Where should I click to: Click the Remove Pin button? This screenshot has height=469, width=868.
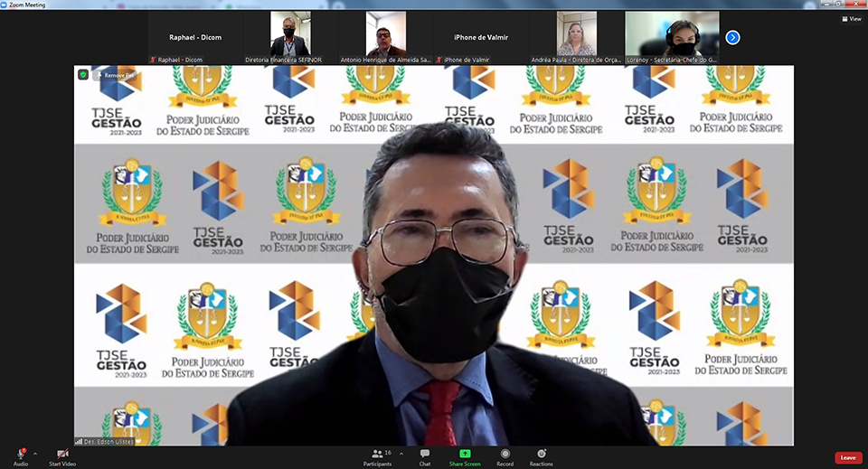[x=117, y=75]
